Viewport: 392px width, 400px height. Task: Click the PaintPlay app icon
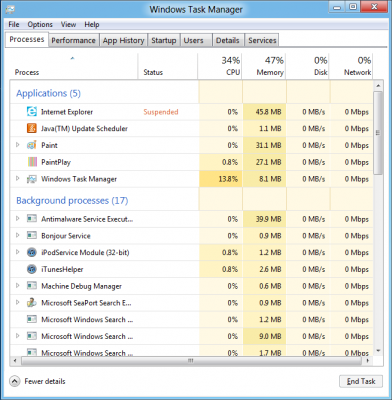tap(32, 162)
